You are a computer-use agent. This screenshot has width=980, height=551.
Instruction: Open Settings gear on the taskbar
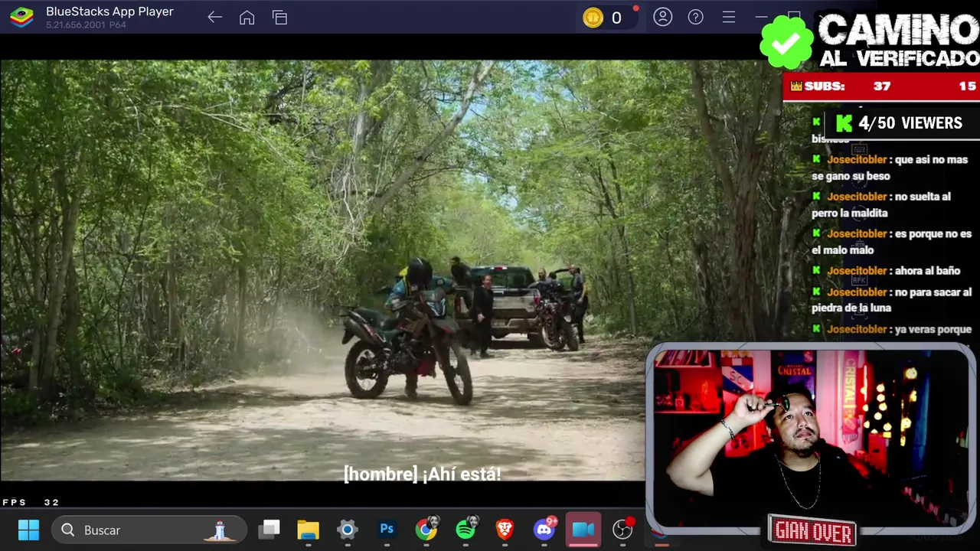(x=348, y=530)
